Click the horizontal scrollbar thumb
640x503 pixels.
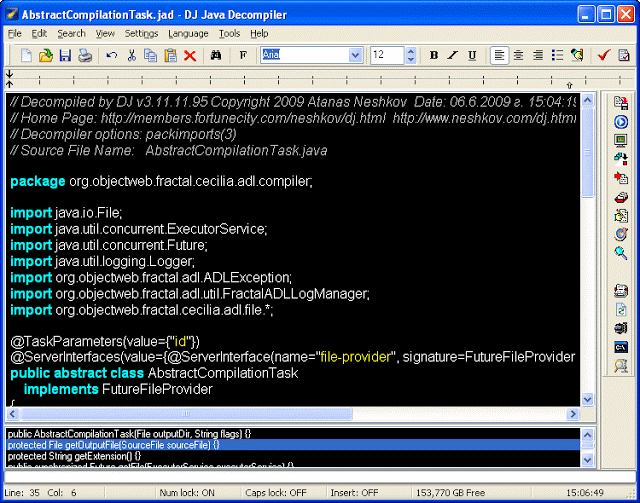click(186, 414)
